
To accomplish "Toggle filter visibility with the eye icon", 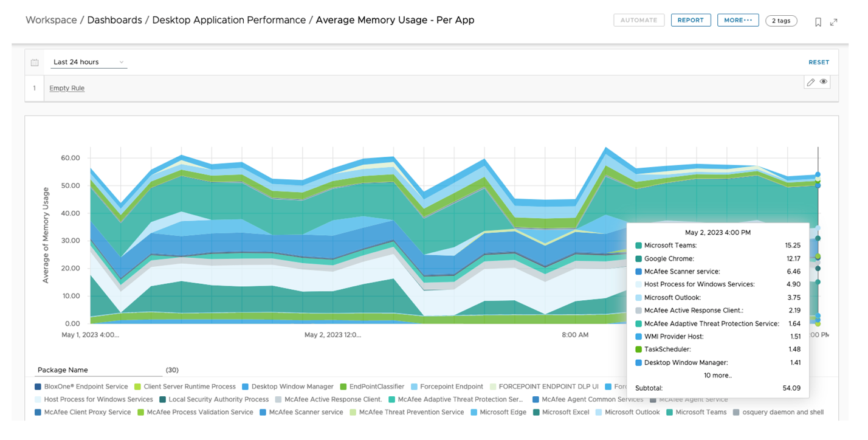I will (x=824, y=82).
